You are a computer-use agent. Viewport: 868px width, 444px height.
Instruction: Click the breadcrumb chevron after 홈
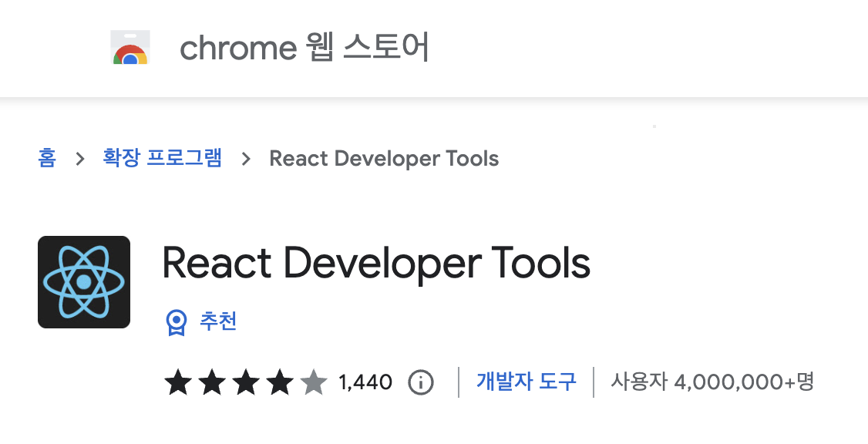click(x=80, y=159)
